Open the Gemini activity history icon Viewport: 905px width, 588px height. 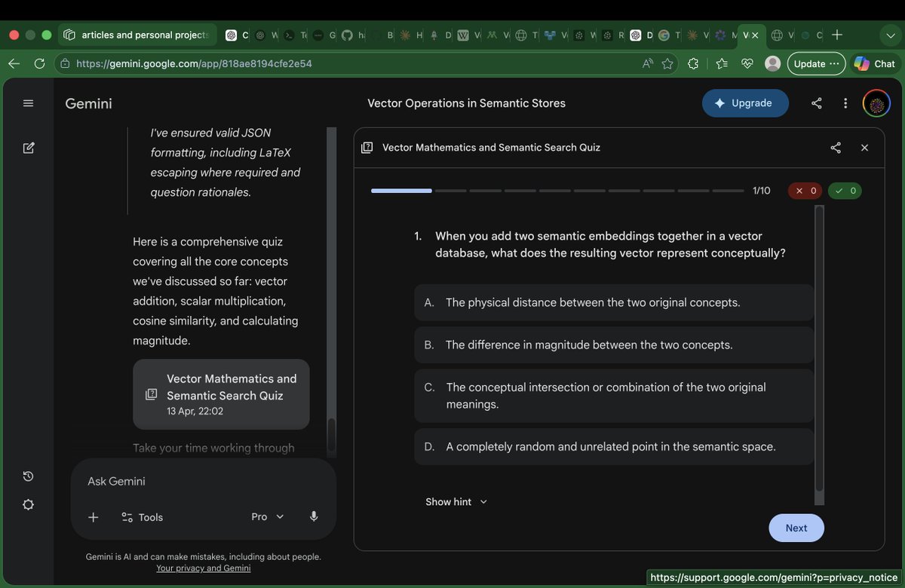point(28,476)
